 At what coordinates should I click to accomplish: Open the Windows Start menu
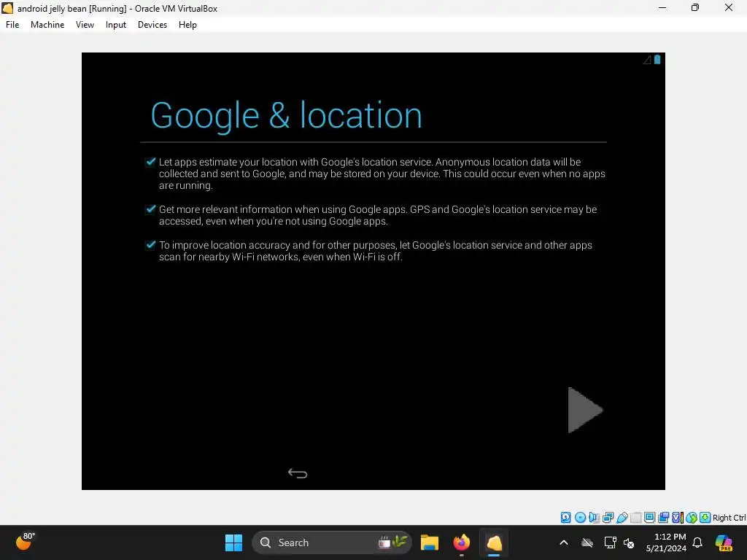[233, 542]
